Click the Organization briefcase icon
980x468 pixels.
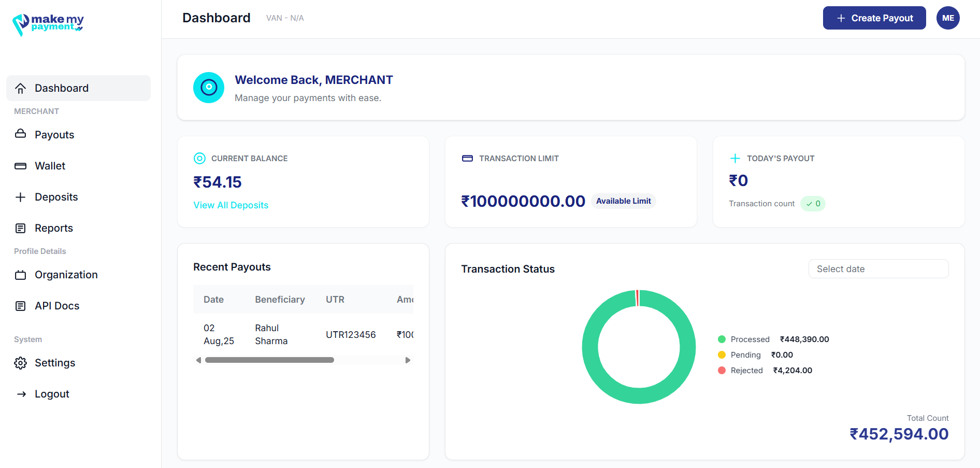pos(20,274)
